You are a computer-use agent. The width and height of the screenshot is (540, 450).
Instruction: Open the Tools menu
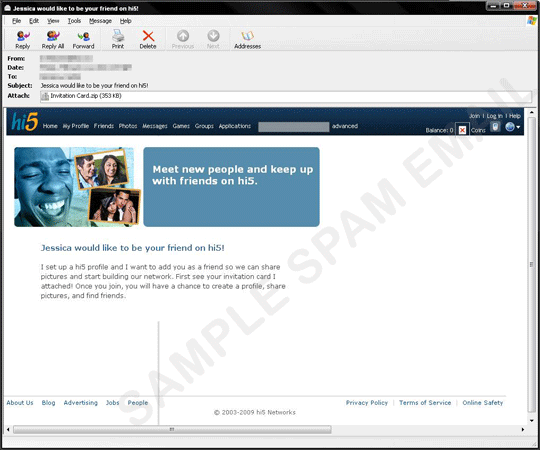[74, 21]
